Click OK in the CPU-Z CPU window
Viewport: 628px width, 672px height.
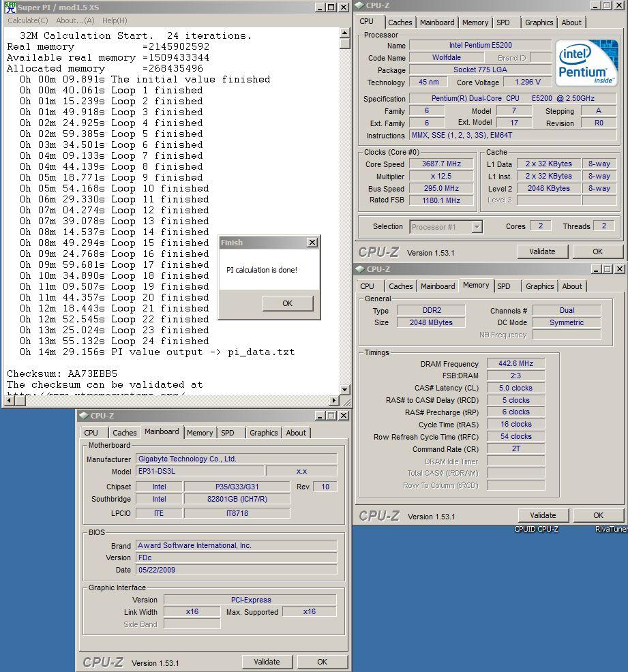[x=597, y=251]
